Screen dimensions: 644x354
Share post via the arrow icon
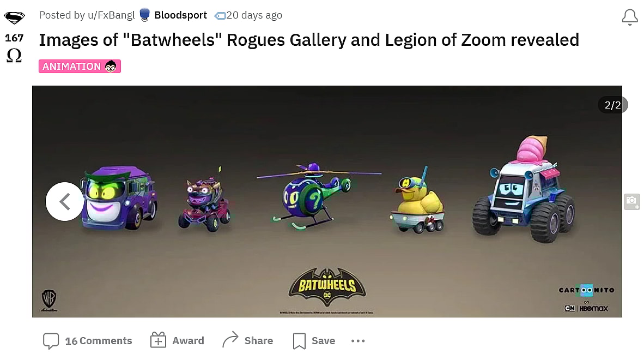tap(230, 340)
